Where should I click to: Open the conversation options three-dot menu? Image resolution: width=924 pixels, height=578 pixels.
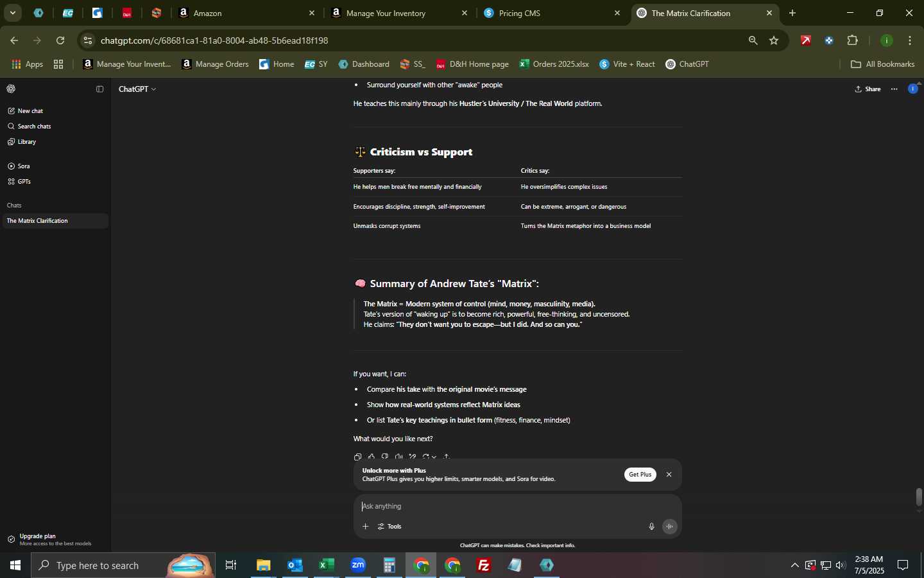tap(894, 89)
